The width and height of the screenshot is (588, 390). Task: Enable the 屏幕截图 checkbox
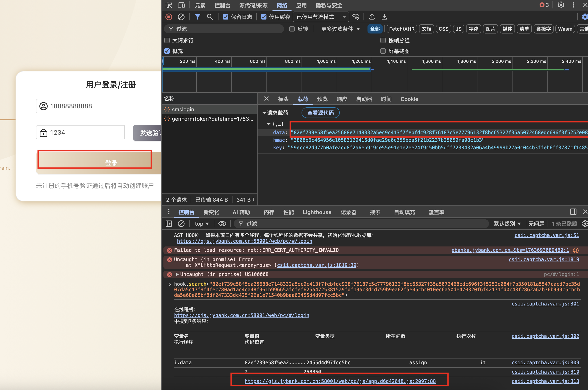tap(383, 51)
